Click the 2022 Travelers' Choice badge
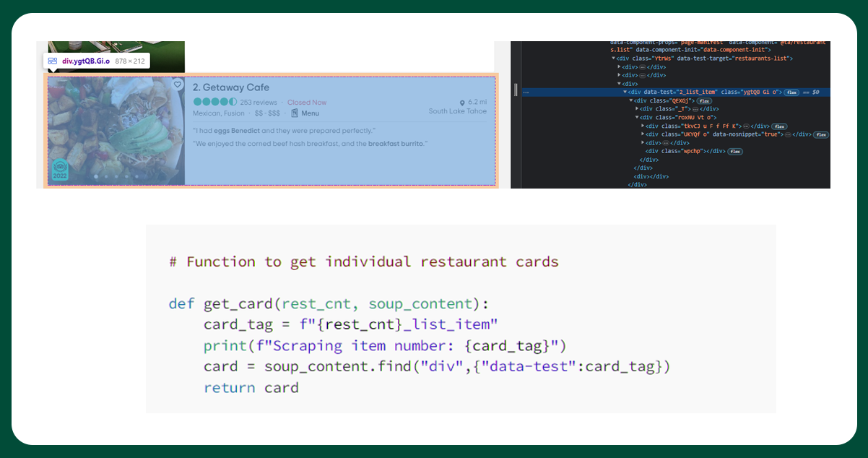Screen dimensions: 868x458 [x=60, y=170]
